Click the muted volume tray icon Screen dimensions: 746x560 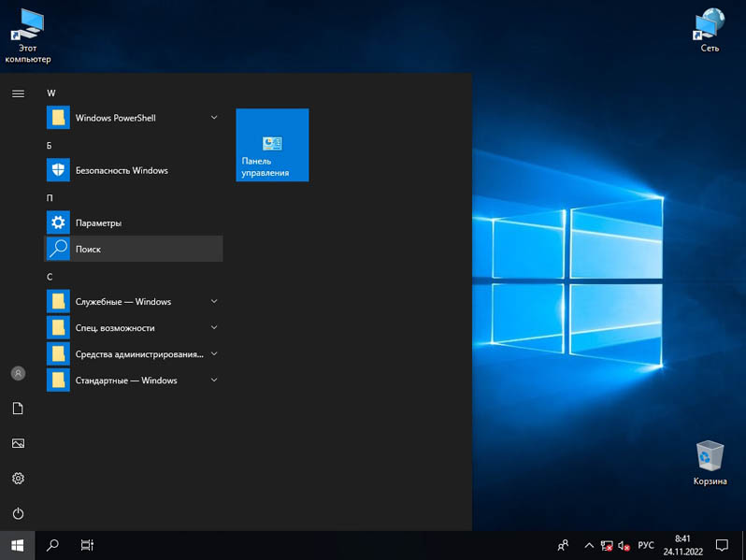click(x=624, y=545)
